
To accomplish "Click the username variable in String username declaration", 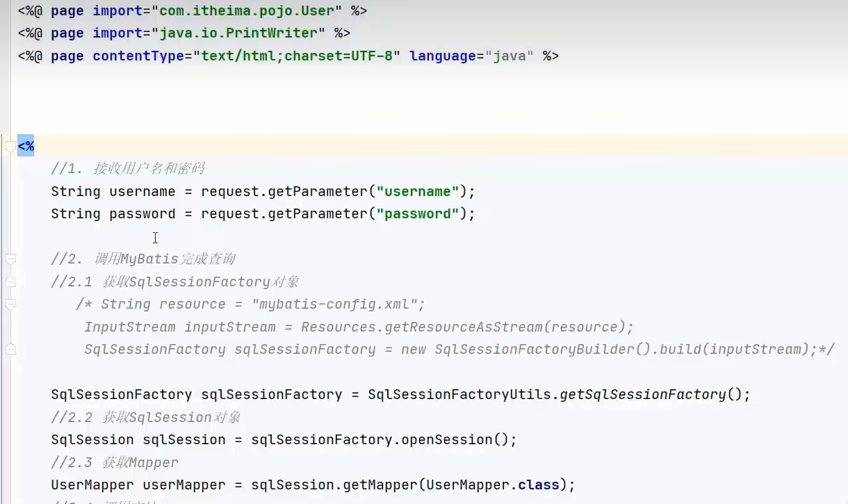I will click(x=142, y=191).
